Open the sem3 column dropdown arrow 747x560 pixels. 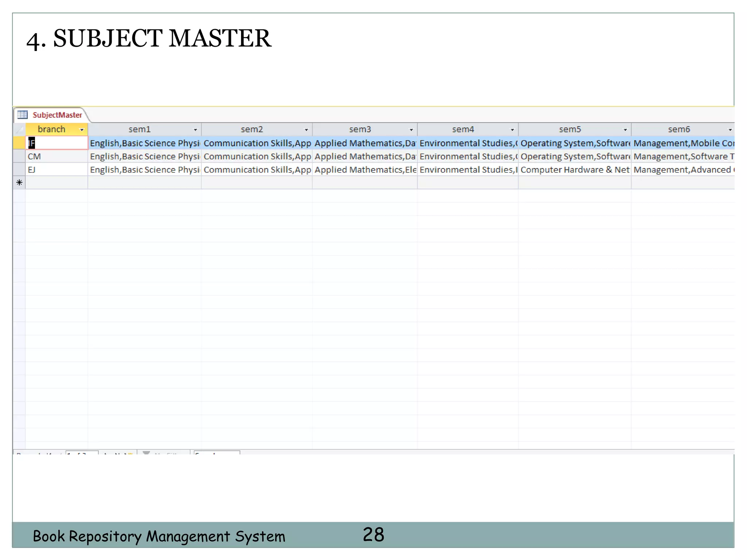411,130
